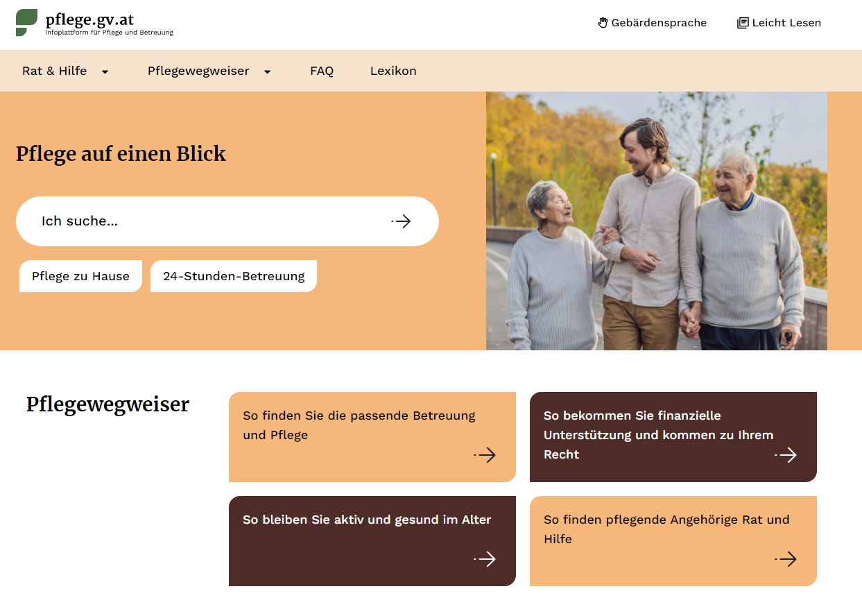Image resolution: width=862 pixels, height=616 pixels.
Task: Click the Leicht Lesen book icon
Action: 743,23
